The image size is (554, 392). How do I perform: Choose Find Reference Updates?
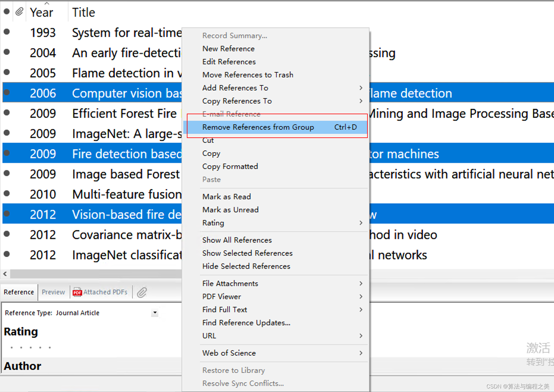[x=276, y=323]
